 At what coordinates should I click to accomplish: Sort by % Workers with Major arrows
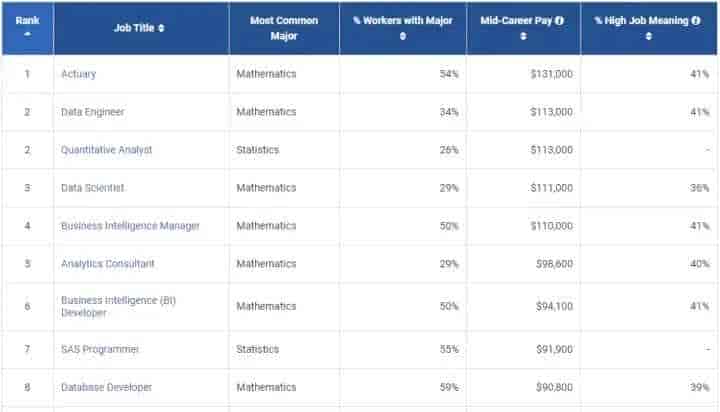pos(403,36)
